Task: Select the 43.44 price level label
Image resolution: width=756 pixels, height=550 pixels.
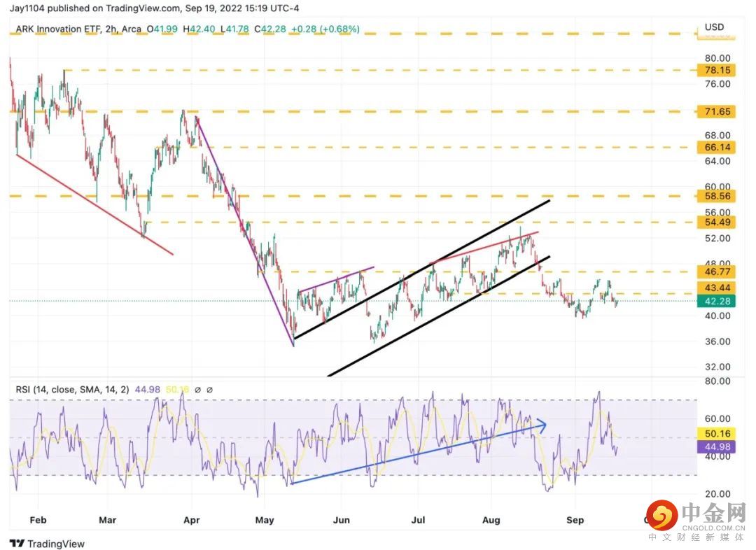Action: 717,288
